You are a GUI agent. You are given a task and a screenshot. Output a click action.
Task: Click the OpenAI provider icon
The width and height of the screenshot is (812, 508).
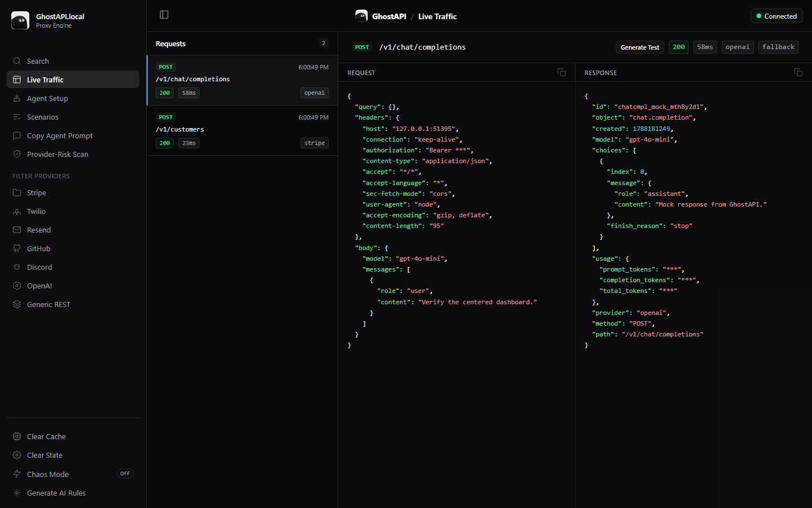[17, 286]
